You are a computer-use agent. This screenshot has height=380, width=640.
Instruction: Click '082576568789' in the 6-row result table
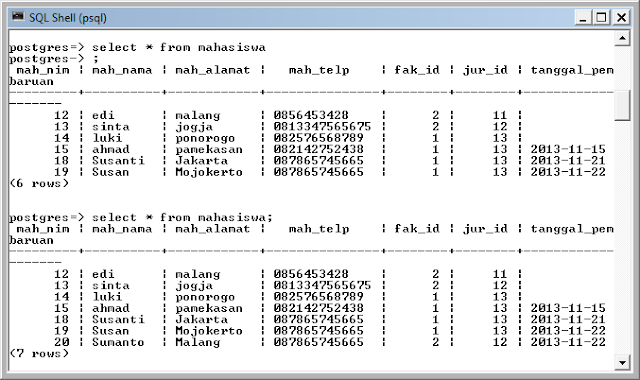click(x=318, y=138)
